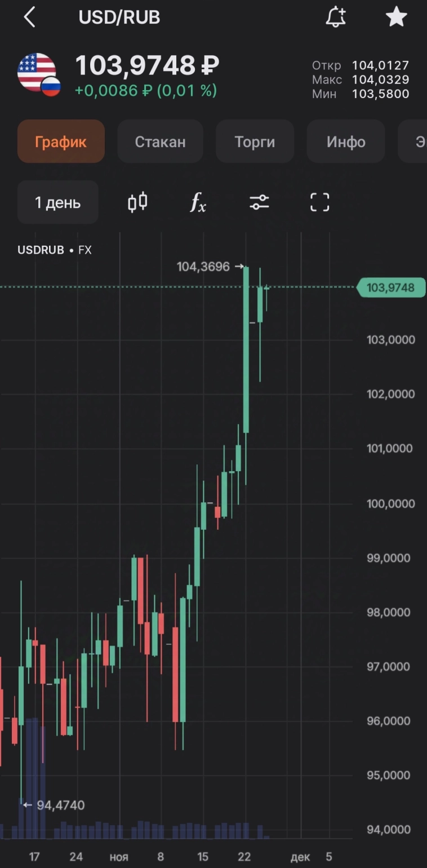The height and width of the screenshot is (868, 427).
Task: Tap the partially visible tab after Инфо
Action: 416,141
